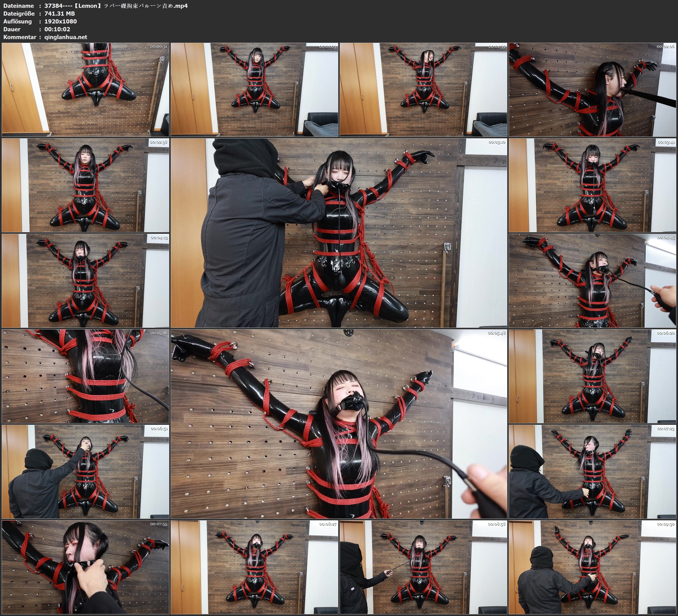Select the frame timestamped 00:06:20
Viewport: 678px width, 616px height.
(593, 376)
